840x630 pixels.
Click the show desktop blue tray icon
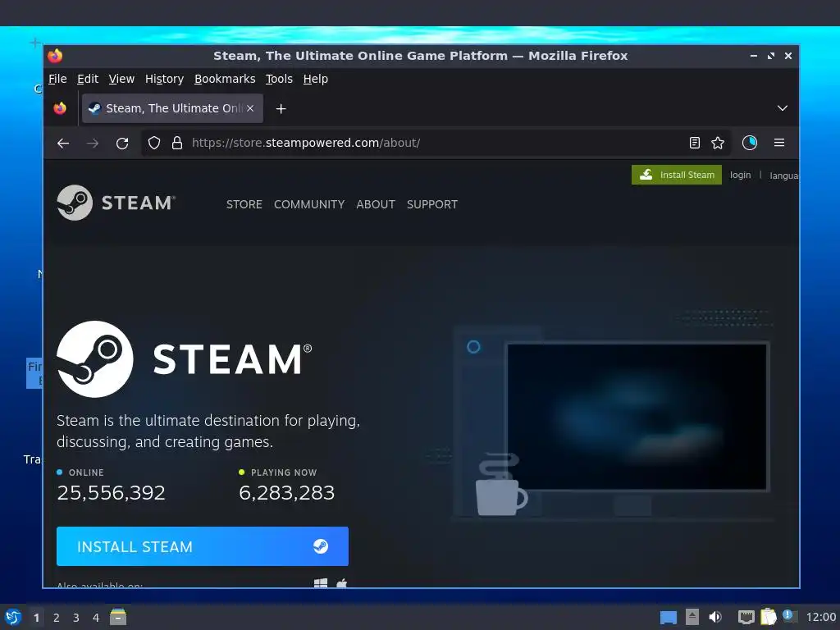(668, 618)
